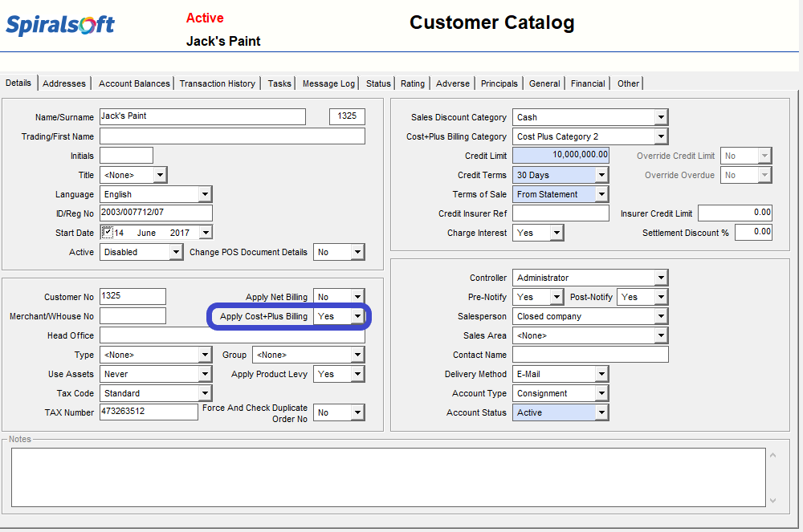
Task: Open the Controller dropdown
Action: click(x=661, y=278)
